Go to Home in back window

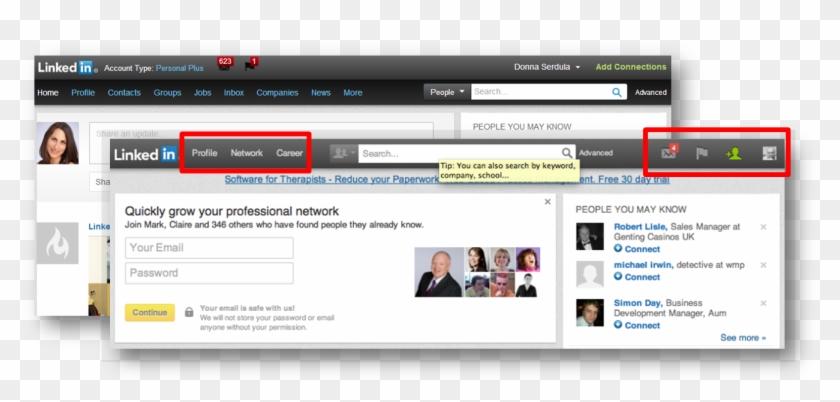[x=48, y=93]
